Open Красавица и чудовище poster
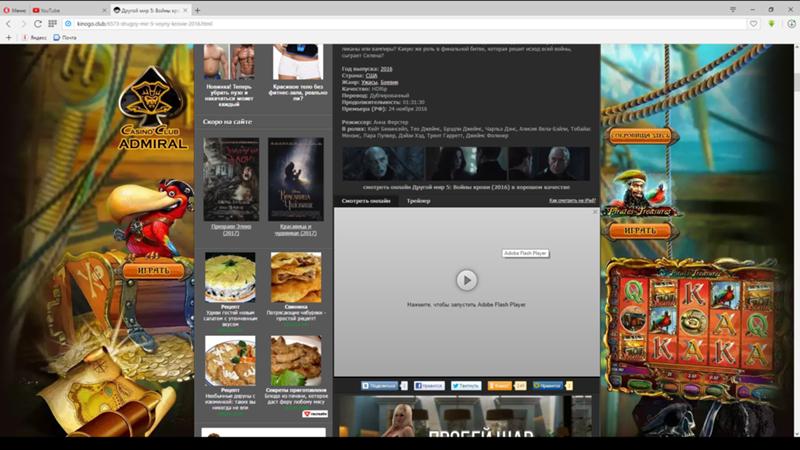The height and width of the screenshot is (450, 800). (x=296, y=179)
